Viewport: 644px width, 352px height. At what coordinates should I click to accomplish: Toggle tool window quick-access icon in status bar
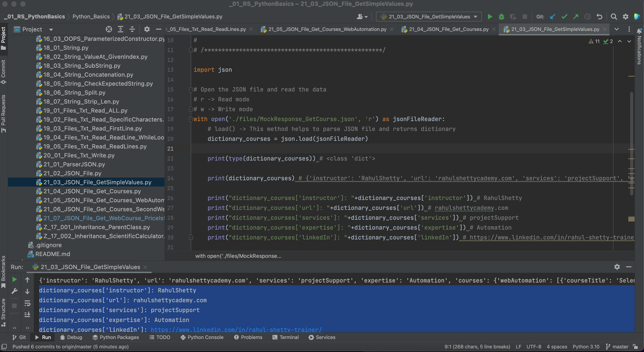4,346
